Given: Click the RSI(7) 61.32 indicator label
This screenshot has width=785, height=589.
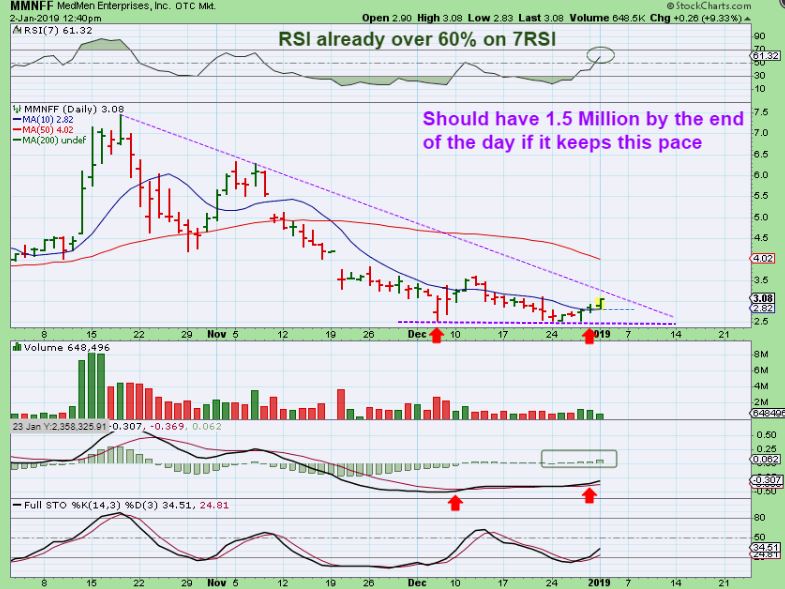Looking at the screenshot, I should pyautogui.click(x=58, y=30).
